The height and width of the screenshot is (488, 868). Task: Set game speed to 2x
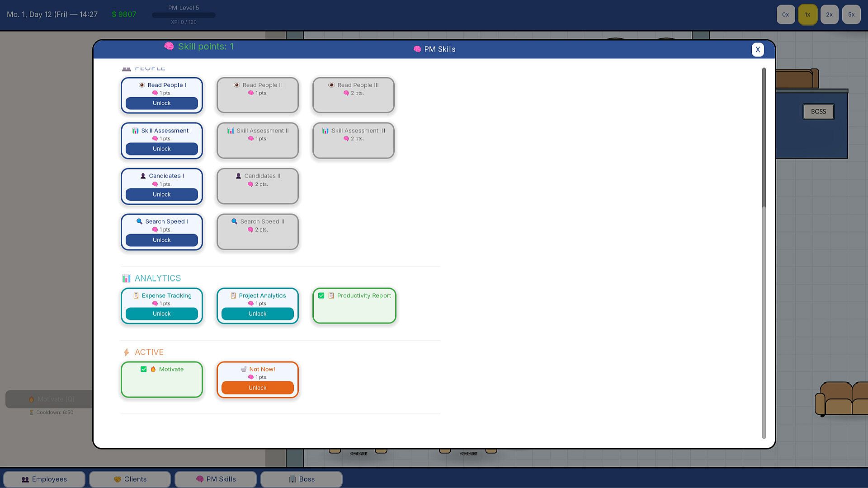pyautogui.click(x=829, y=14)
